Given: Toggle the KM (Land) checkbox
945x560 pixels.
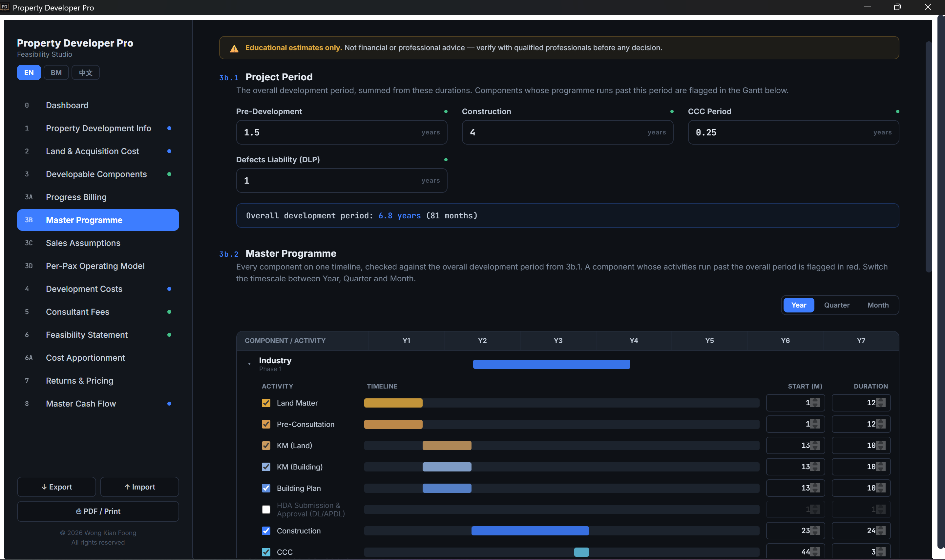Looking at the screenshot, I should coord(266,446).
